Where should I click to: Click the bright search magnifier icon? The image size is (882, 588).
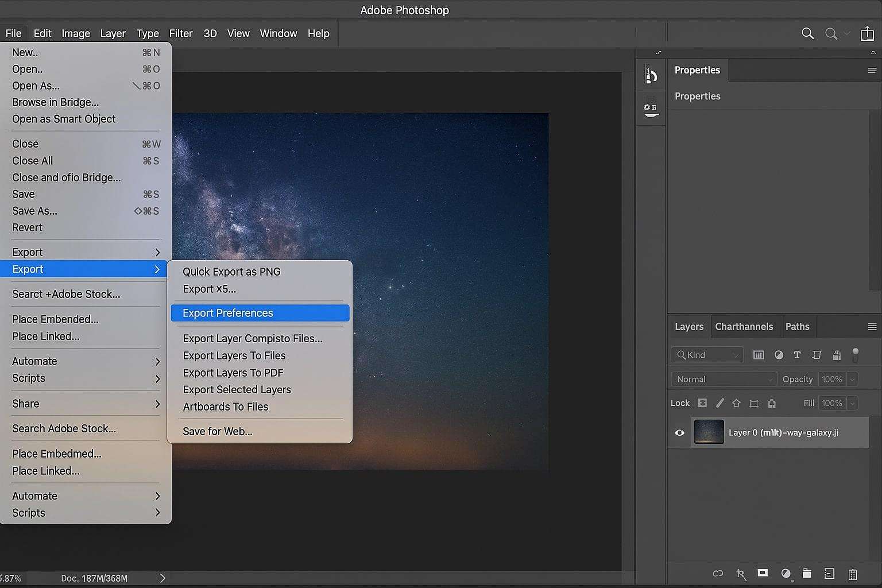(807, 33)
